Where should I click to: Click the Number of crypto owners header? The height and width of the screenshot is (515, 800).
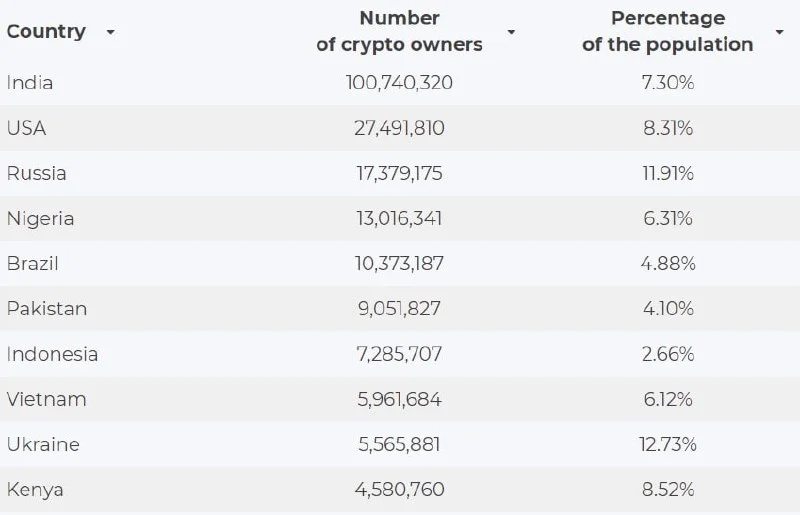[399, 31]
